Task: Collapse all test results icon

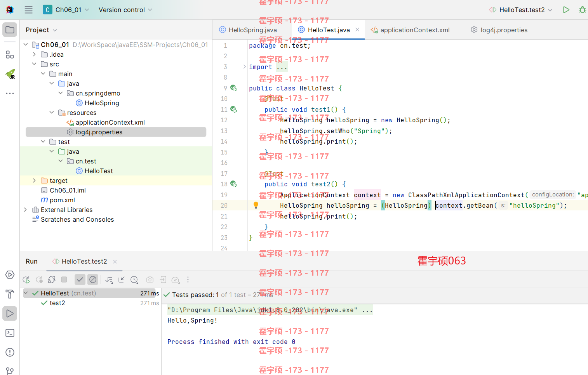Action: [122, 280]
